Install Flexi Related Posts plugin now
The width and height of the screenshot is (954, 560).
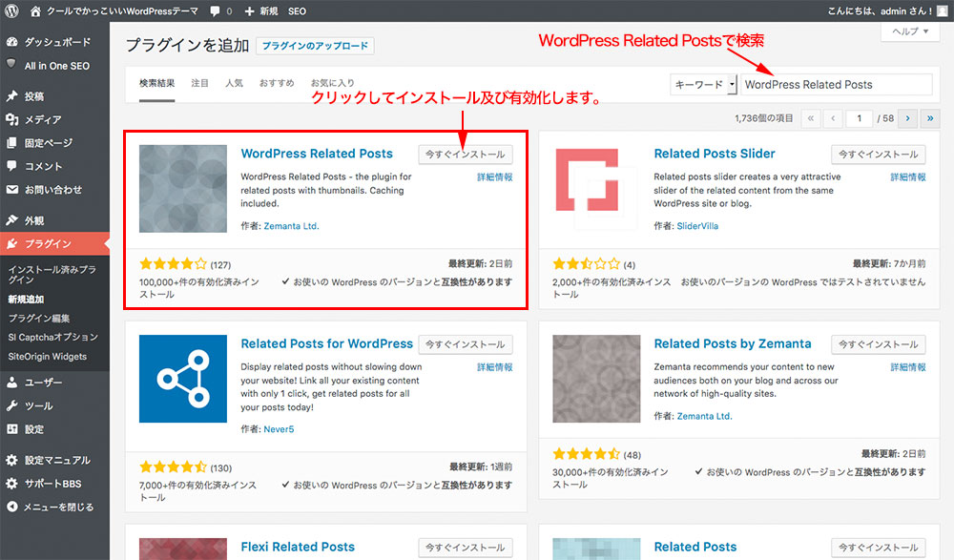click(x=466, y=548)
